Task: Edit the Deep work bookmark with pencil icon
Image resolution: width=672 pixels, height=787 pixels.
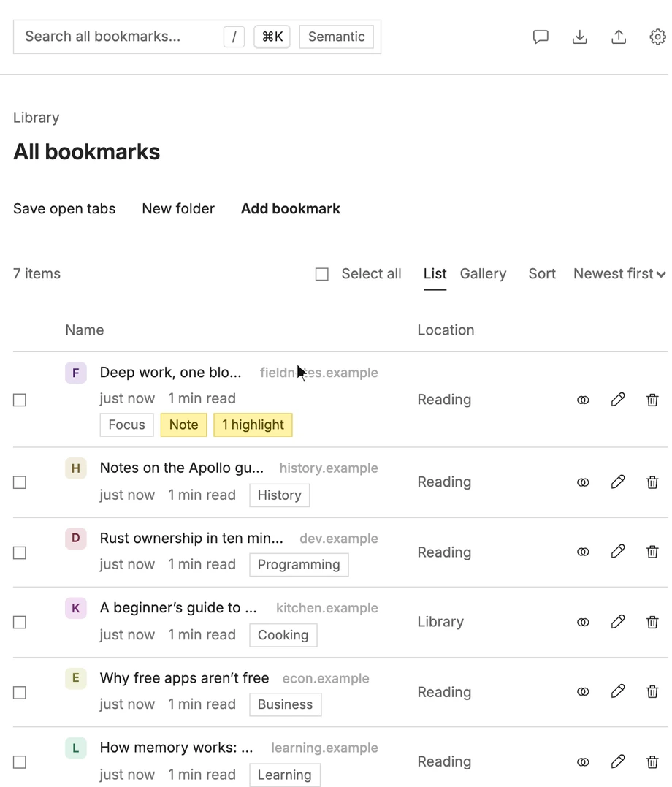Action: tap(618, 400)
